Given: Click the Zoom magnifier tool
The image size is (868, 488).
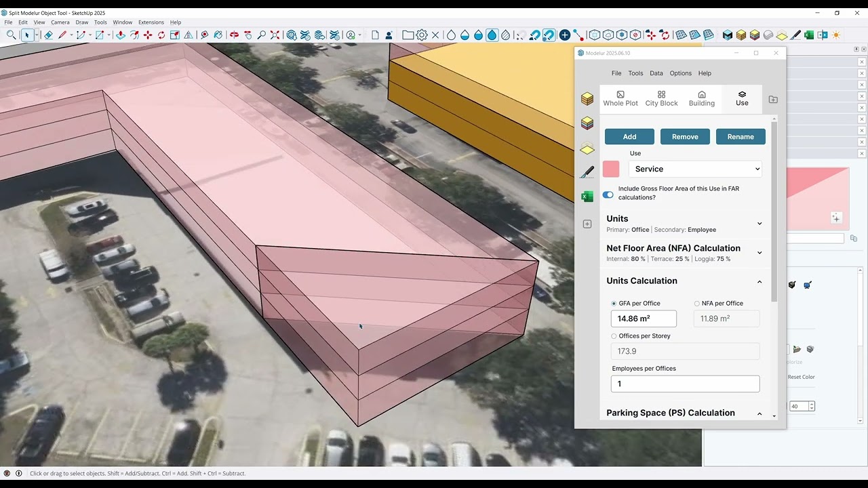Looking at the screenshot, I should pyautogui.click(x=261, y=35).
